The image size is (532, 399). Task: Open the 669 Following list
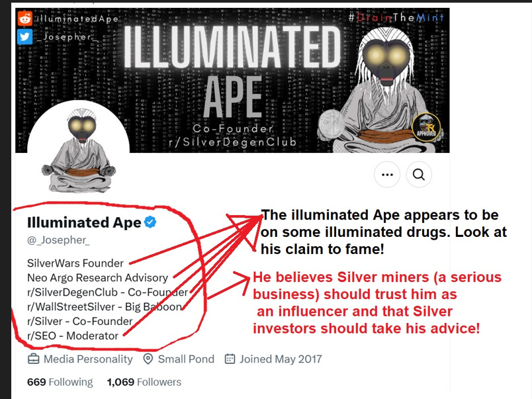pos(60,382)
